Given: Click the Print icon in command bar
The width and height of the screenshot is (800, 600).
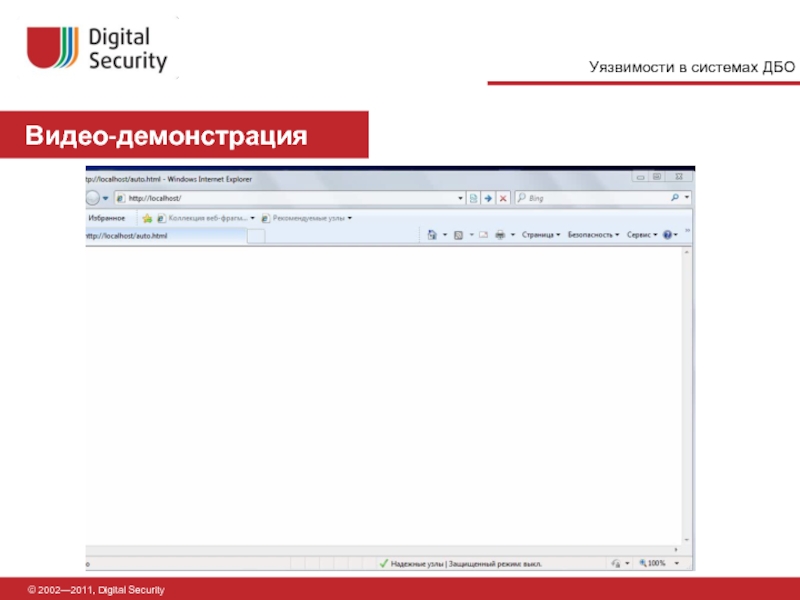Looking at the screenshot, I should pyautogui.click(x=500, y=235).
